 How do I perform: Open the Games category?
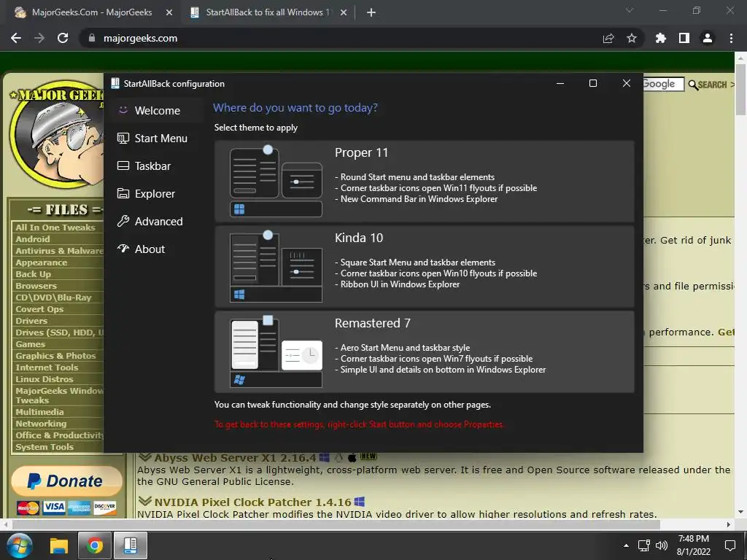point(30,344)
